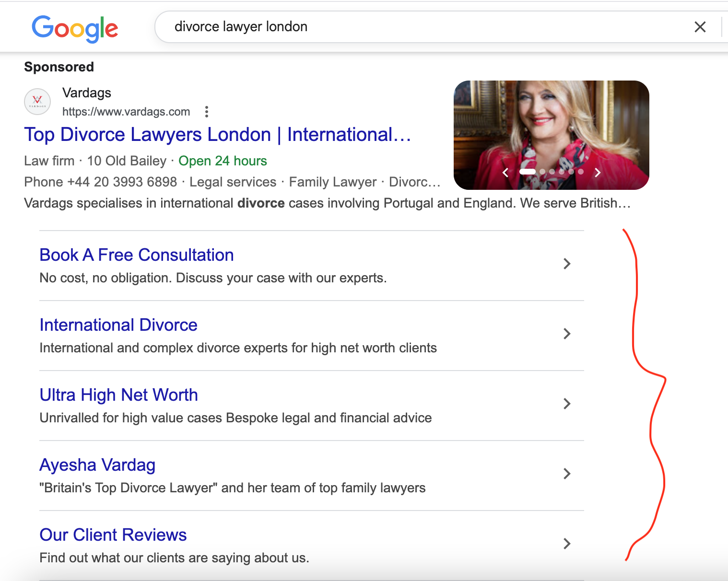Expand chevron on Ultra High Net Worth row
The height and width of the screenshot is (581, 728).
(x=567, y=404)
